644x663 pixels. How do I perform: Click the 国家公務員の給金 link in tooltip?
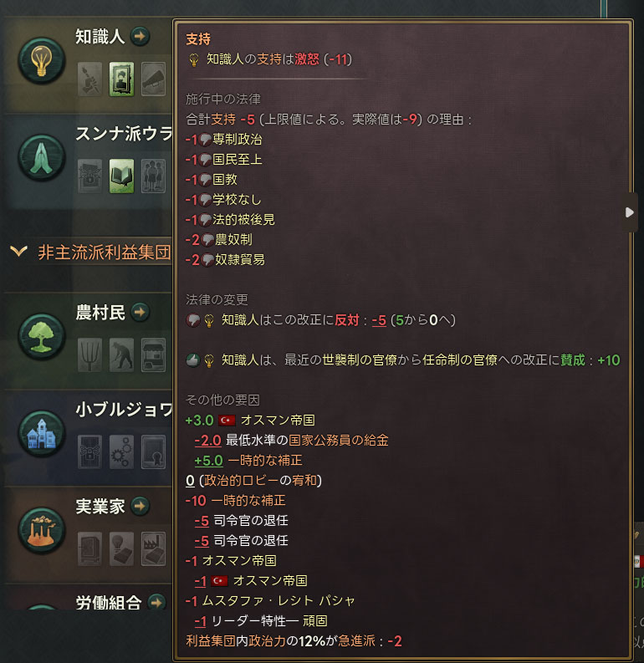(x=338, y=440)
